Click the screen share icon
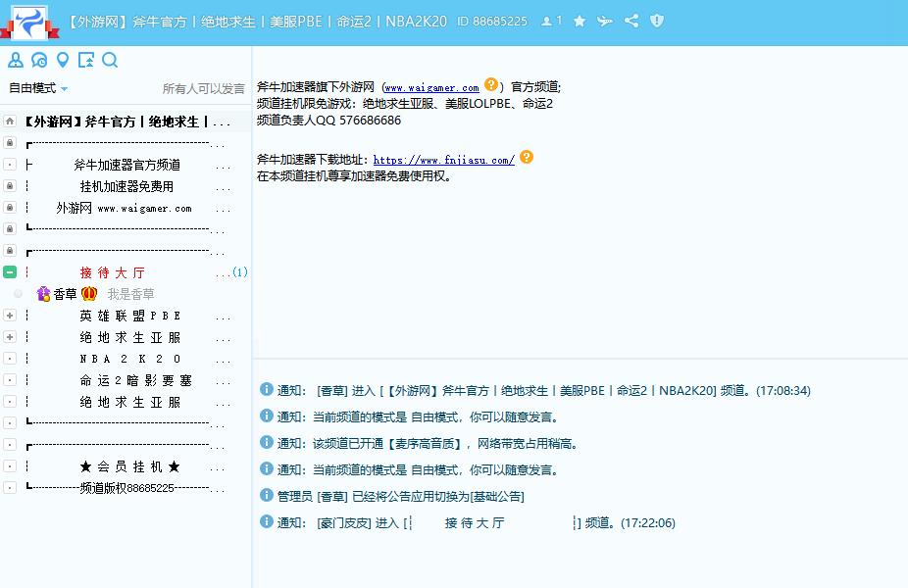 (x=86, y=60)
